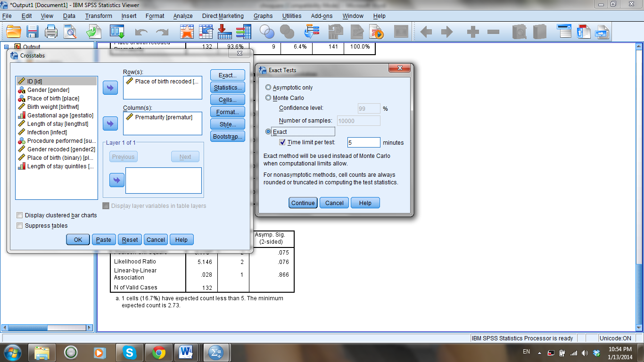This screenshot has height=362, width=644.
Task: Click Cancel in the Exact Tests dialog
Action: tap(334, 203)
